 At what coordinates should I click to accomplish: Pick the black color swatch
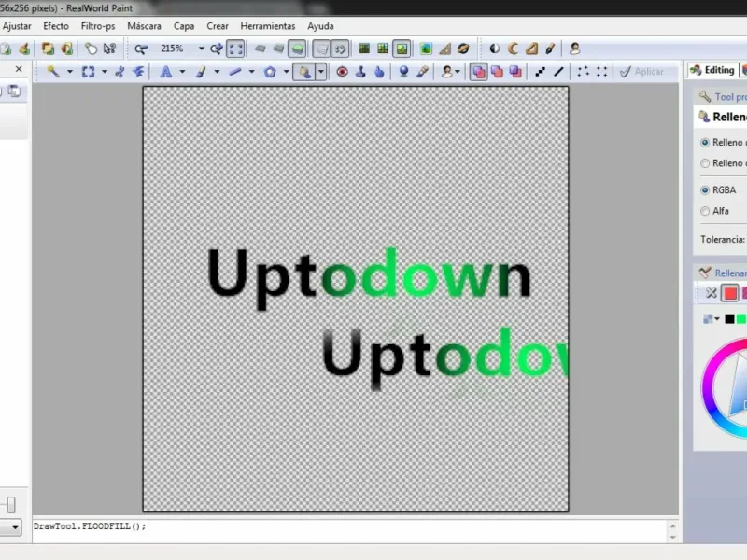[729, 318]
